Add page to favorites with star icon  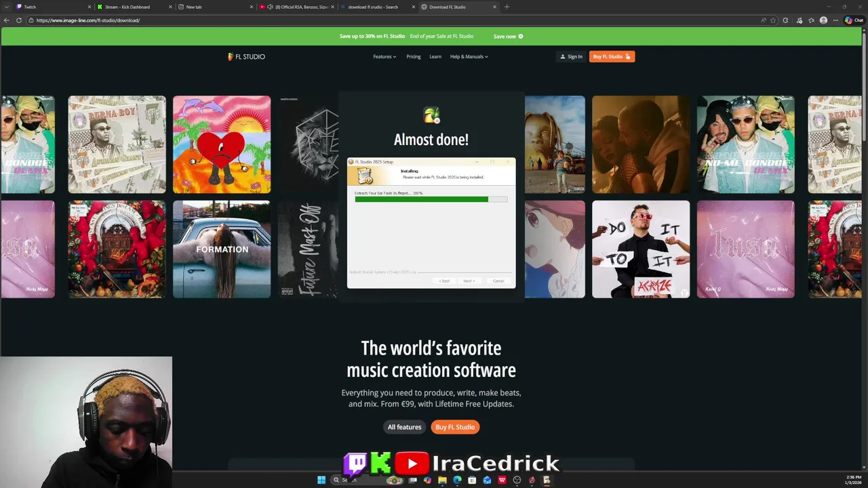pyautogui.click(x=773, y=20)
